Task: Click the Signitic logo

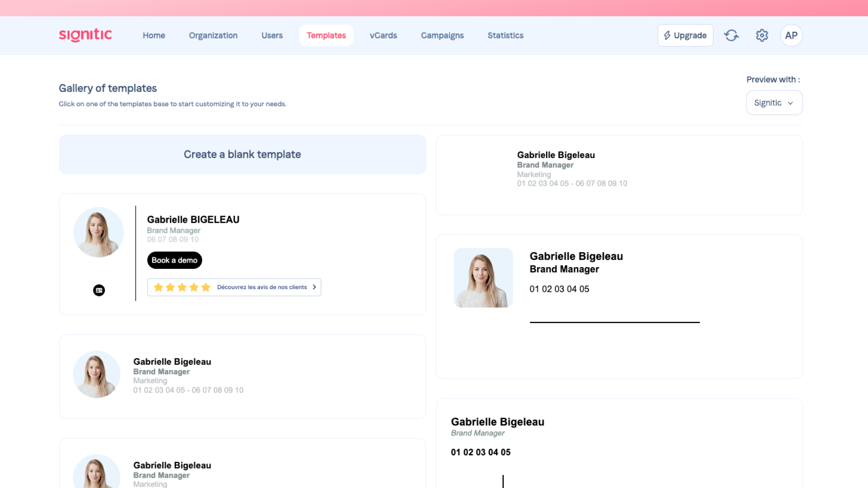Action: tap(85, 35)
